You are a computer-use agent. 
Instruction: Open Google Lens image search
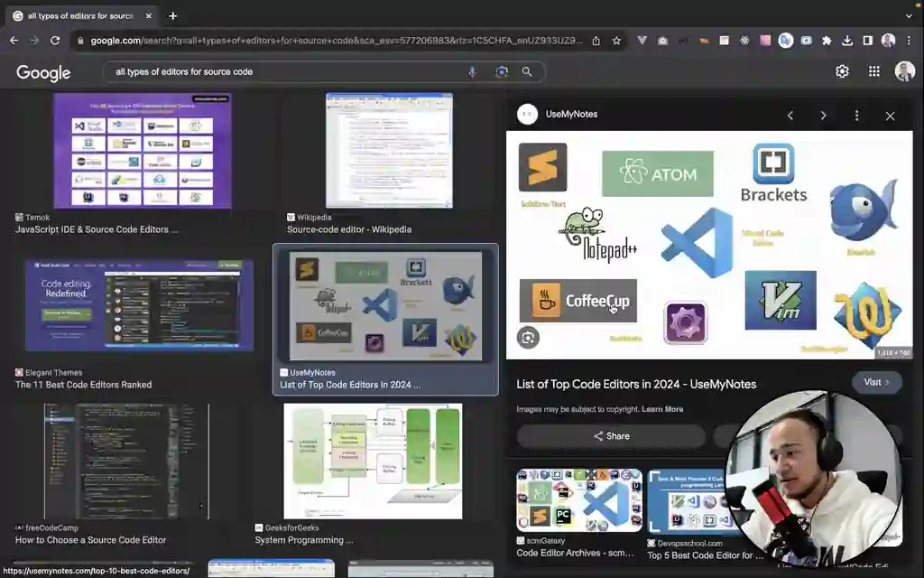click(502, 72)
